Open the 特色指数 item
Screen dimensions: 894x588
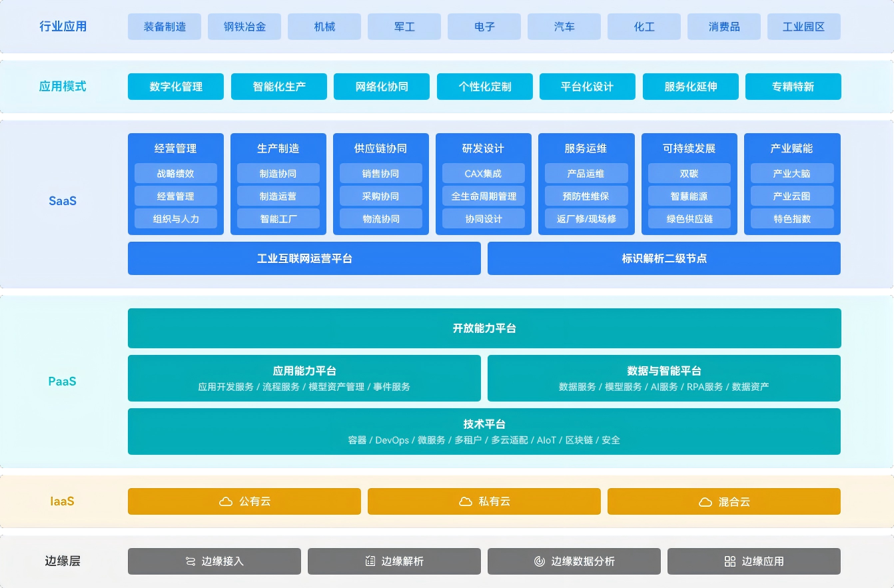(x=792, y=219)
